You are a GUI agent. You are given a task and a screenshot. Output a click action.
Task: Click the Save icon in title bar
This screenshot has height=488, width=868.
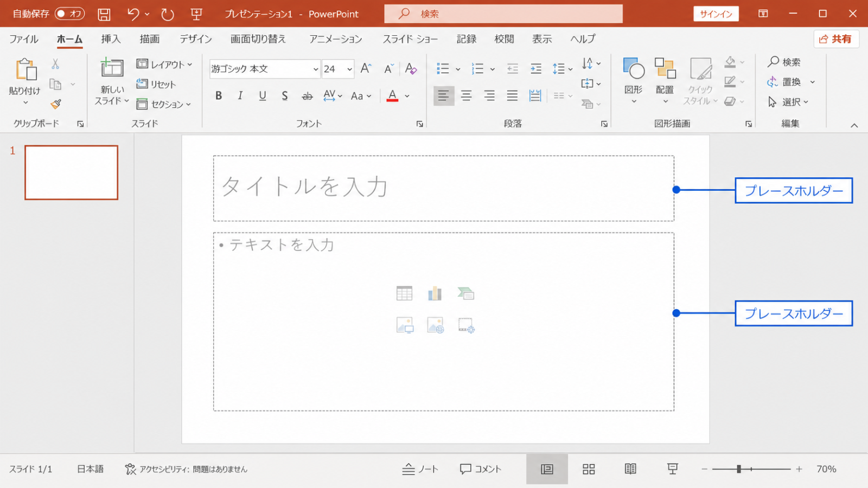click(104, 15)
